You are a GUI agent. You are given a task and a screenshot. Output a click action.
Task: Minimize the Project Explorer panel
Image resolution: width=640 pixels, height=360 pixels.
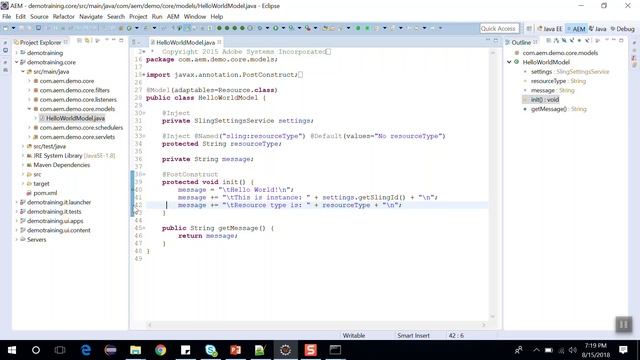tap(113, 40)
